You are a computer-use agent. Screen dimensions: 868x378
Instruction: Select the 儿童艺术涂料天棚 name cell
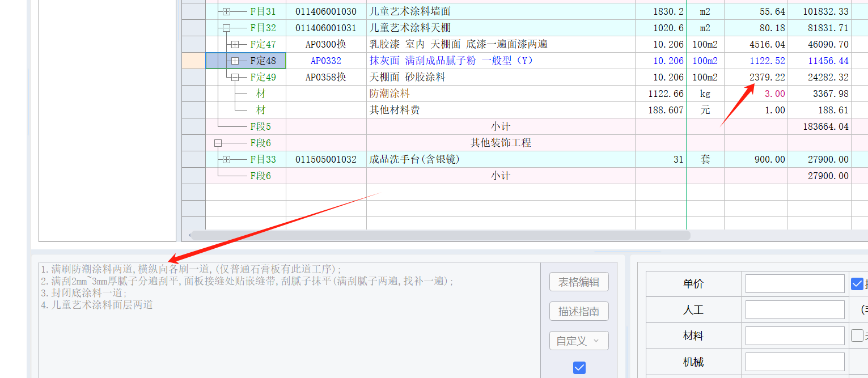click(x=501, y=28)
